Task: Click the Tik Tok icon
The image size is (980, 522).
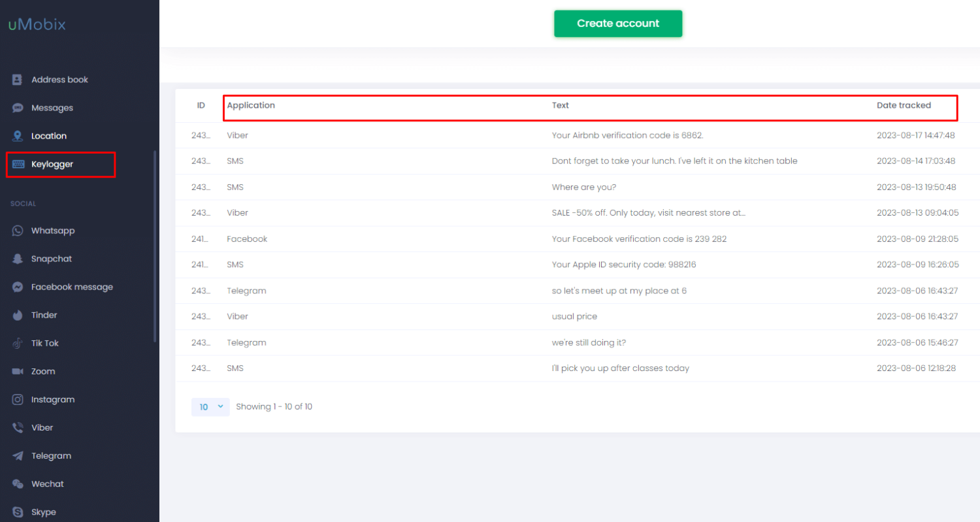Action: point(18,343)
